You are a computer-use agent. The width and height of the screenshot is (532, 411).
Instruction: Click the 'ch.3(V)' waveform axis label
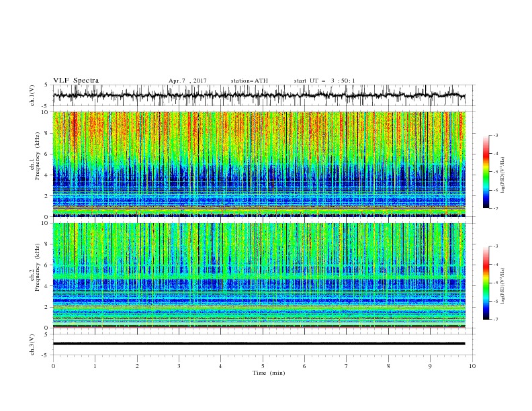click(32, 345)
